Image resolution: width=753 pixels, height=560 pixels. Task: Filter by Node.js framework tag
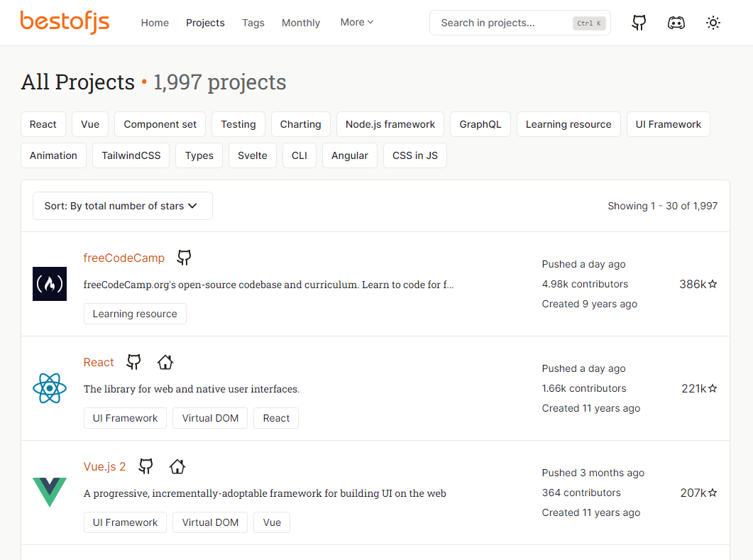(390, 124)
